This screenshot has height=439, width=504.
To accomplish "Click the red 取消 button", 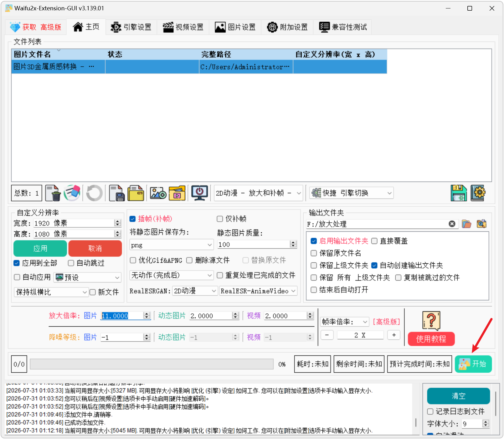I will click(95, 248).
